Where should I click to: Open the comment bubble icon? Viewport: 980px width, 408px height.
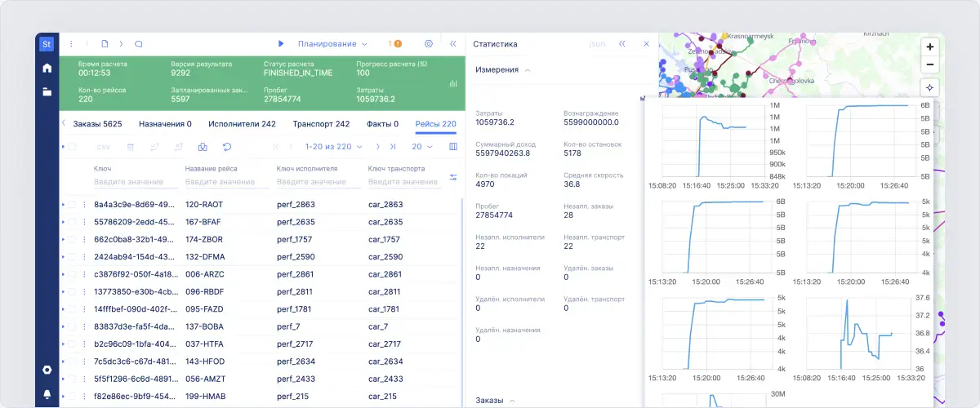pos(138,44)
